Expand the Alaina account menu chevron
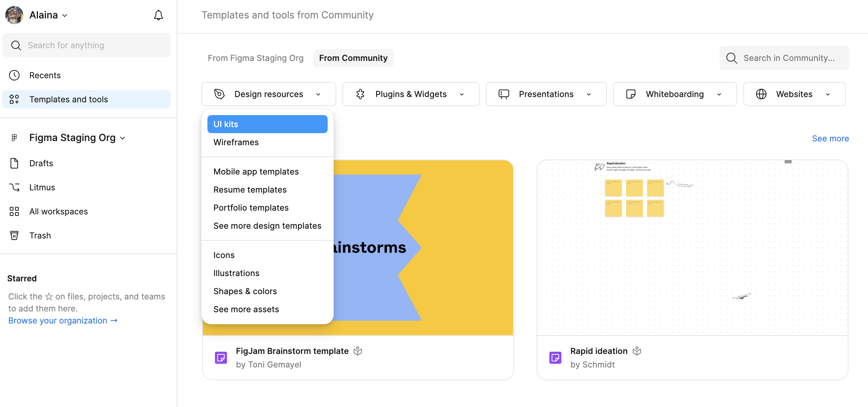Viewport: 868px width, 407px height. (65, 15)
